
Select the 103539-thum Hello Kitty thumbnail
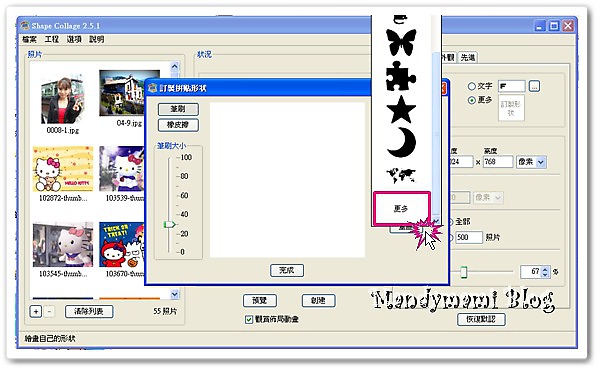tap(122, 169)
